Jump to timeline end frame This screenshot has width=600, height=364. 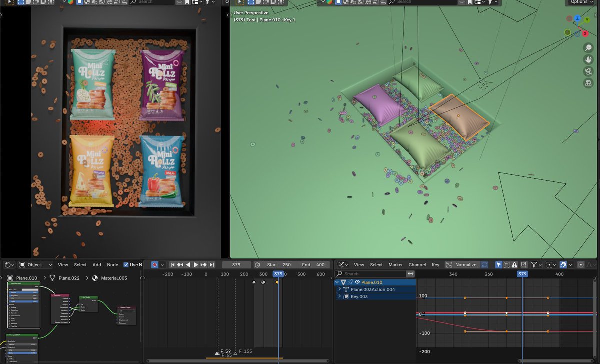[211, 265]
